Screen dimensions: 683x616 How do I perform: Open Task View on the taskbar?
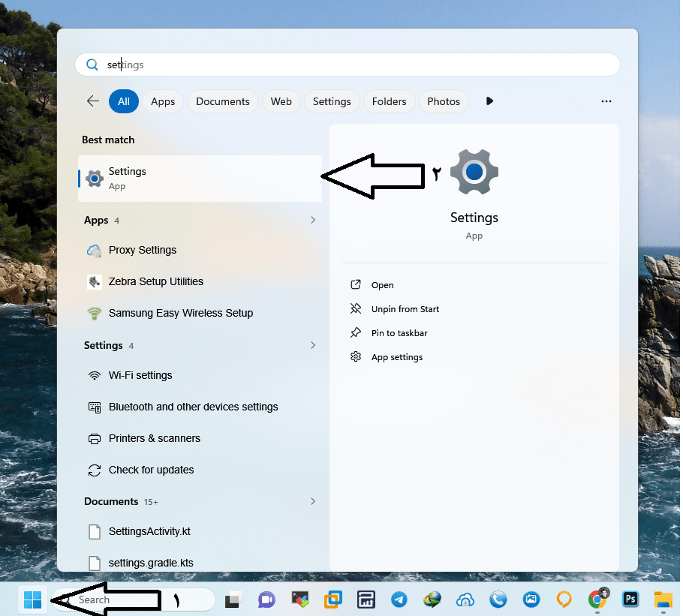pos(234,599)
